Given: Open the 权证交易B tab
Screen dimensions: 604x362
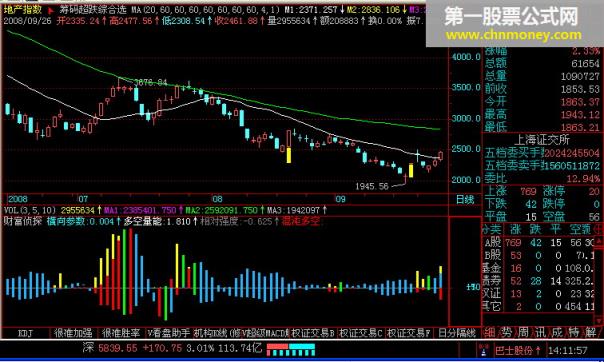Looking at the screenshot, I should tap(313, 333).
